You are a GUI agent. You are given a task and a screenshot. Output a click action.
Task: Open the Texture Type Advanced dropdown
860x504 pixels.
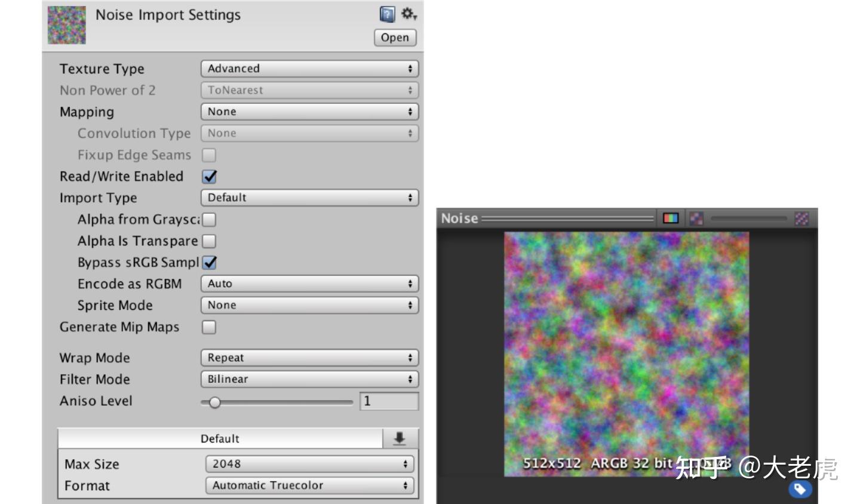[309, 69]
